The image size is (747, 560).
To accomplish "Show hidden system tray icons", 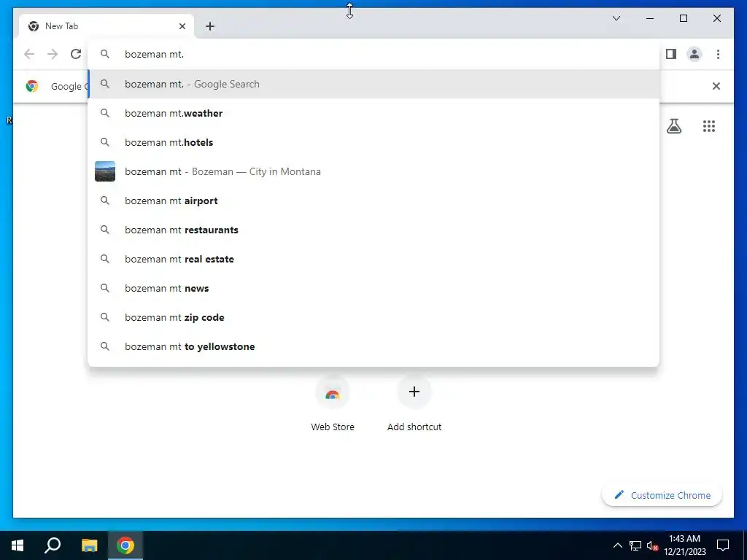I will [x=617, y=545].
